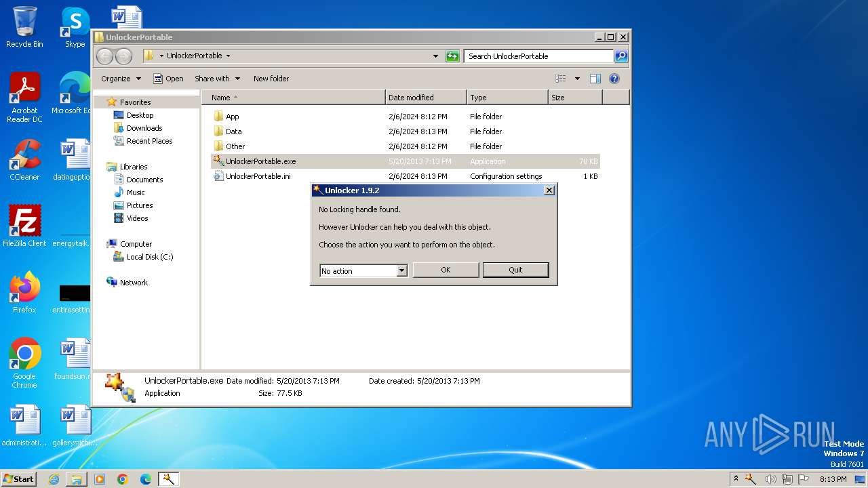Image resolution: width=868 pixels, height=488 pixels.
Task: Click the New folder button
Action: [x=271, y=79]
